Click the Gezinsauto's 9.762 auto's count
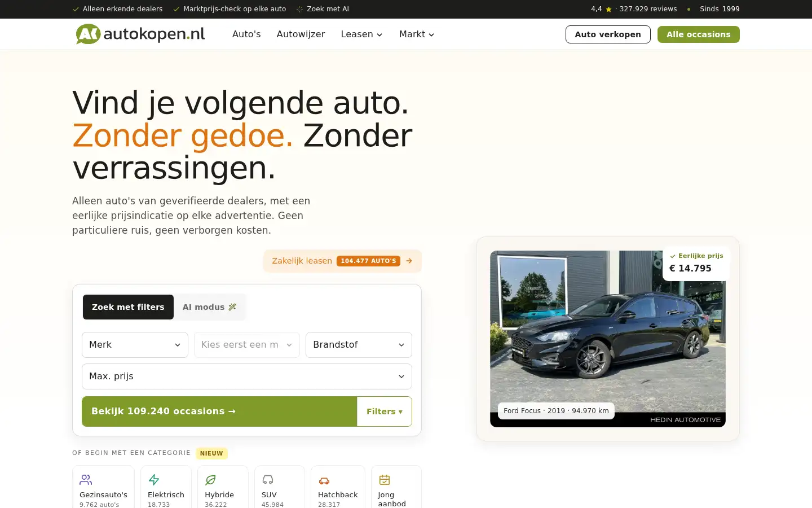The width and height of the screenshot is (812, 508). coord(99,505)
